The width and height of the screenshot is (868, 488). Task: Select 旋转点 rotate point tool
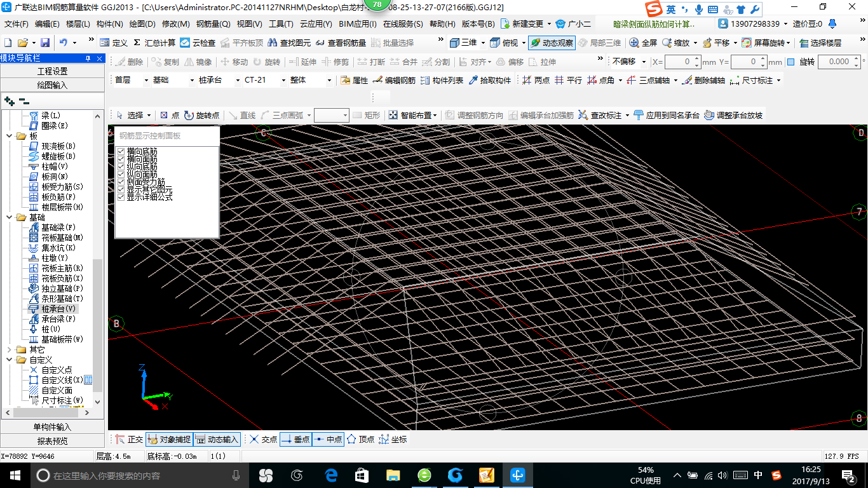click(x=201, y=115)
